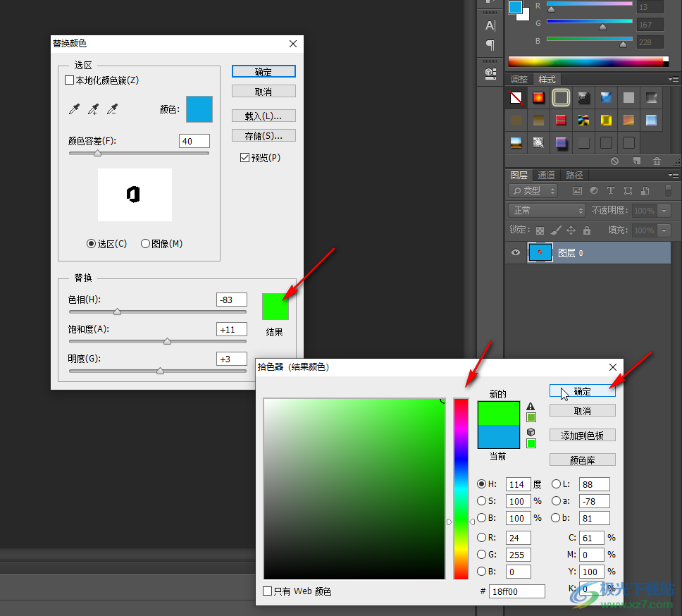Apply the red-orange button style swatch
682x616 pixels.
[538, 97]
